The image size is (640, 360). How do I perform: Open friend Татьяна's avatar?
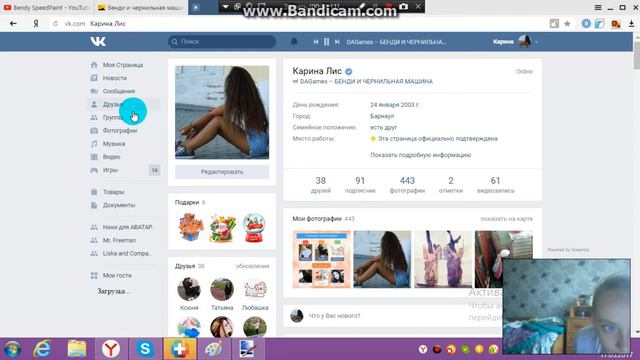point(222,289)
